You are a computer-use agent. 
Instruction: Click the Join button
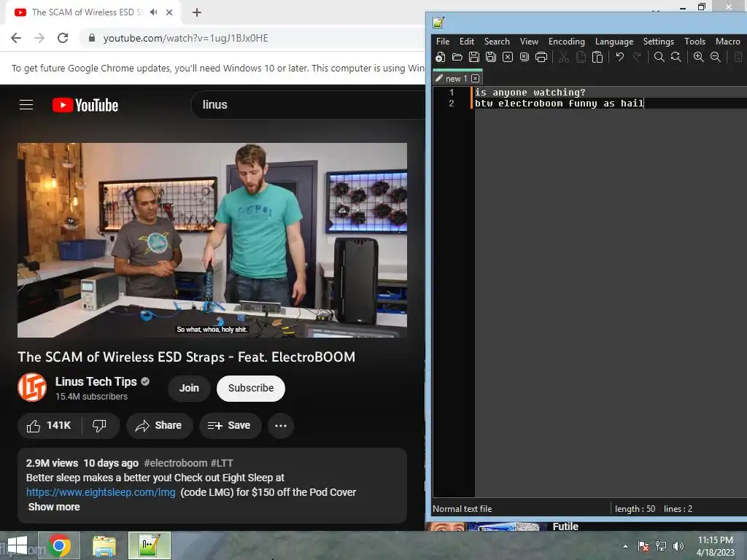point(189,388)
